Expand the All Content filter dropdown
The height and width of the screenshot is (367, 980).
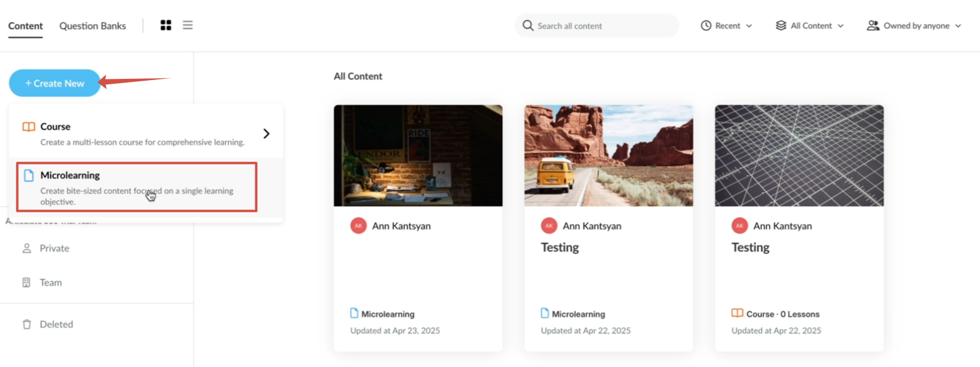click(810, 25)
